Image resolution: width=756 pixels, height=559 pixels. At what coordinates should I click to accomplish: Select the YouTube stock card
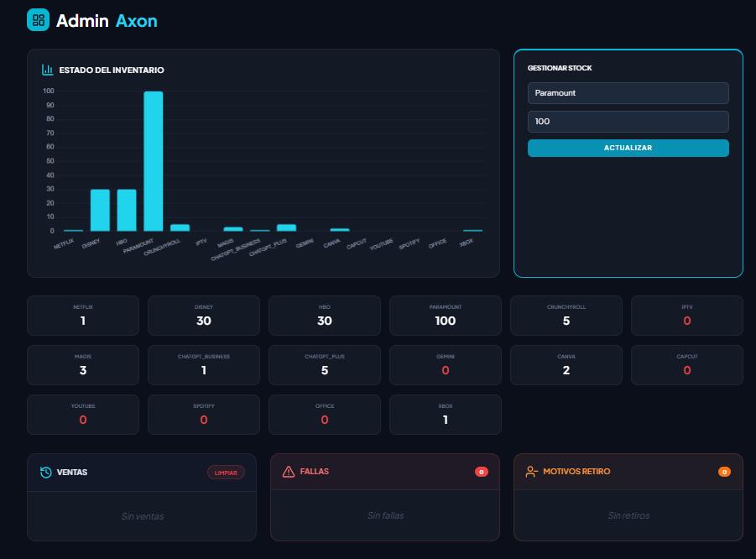point(83,415)
